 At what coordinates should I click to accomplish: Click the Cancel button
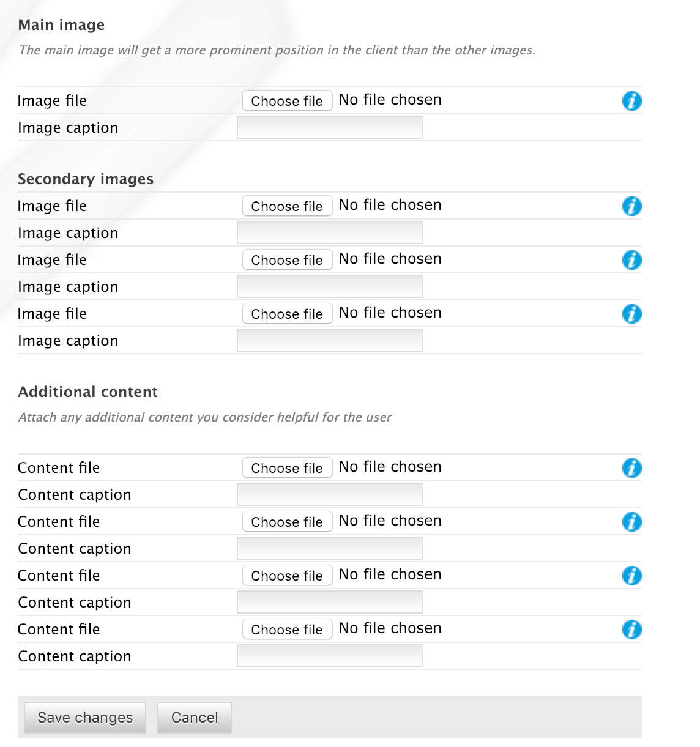tap(194, 717)
